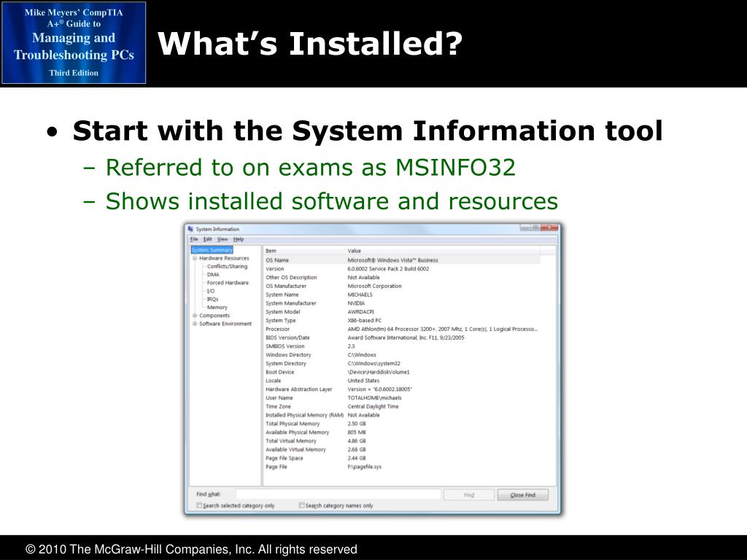Select Memory tree item
This screenshot has height=560, width=747.
pyautogui.click(x=217, y=308)
